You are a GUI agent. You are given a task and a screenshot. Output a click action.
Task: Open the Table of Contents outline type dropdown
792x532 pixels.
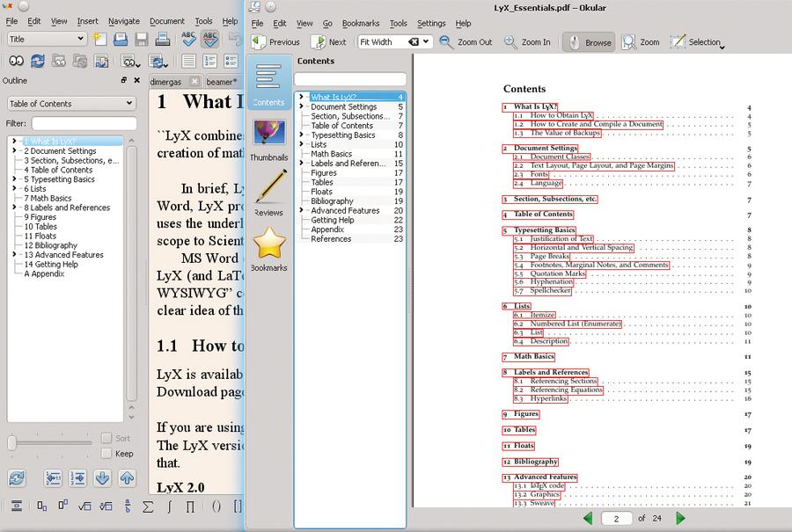(x=71, y=104)
